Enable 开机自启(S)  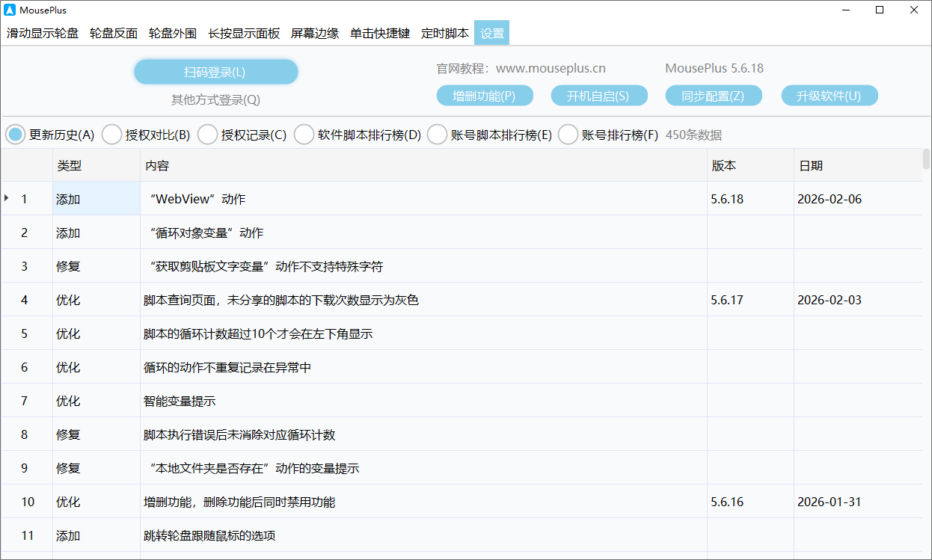click(x=599, y=95)
